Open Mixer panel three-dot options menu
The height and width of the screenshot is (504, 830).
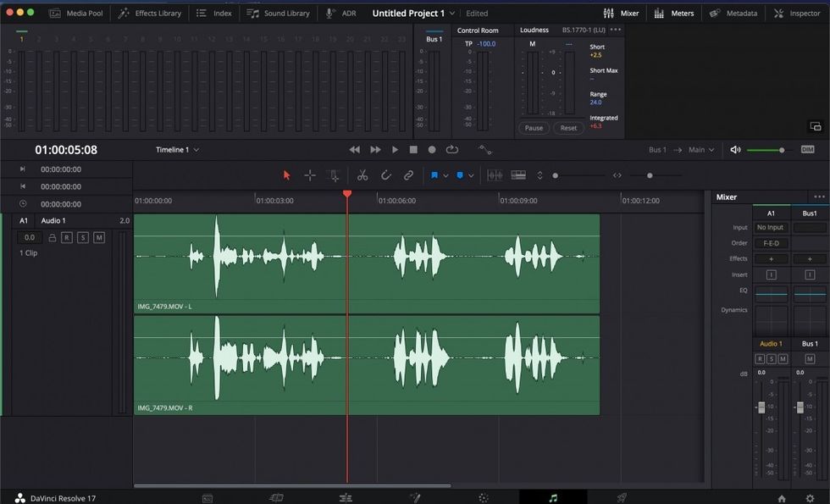[x=820, y=197]
